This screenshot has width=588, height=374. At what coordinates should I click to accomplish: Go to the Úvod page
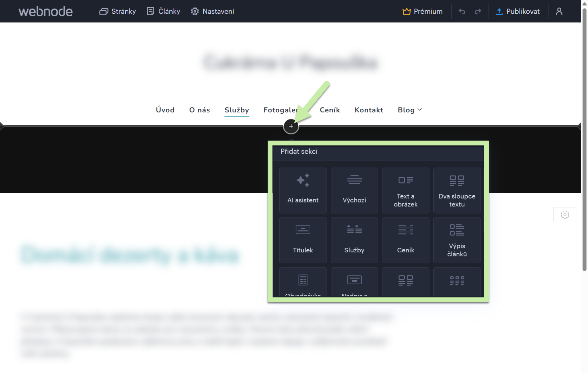pyautogui.click(x=165, y=110)
